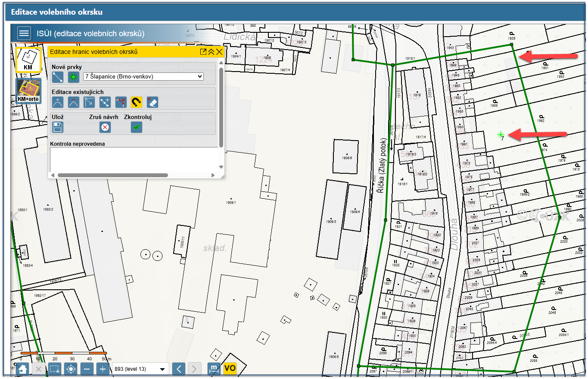
Task: Cancel the draft with Zruš návrh icon
Action: tap(105, 127)
